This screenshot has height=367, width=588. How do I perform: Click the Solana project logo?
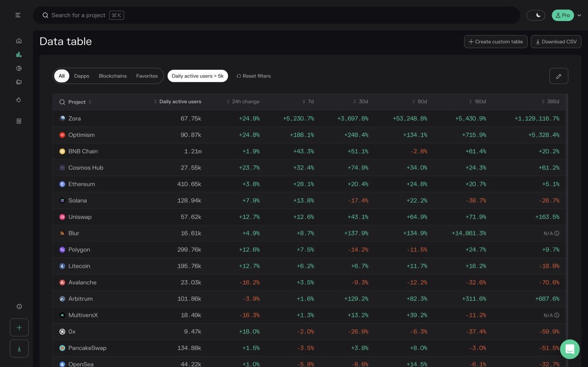pyautogui.click(x=62, y=200)
